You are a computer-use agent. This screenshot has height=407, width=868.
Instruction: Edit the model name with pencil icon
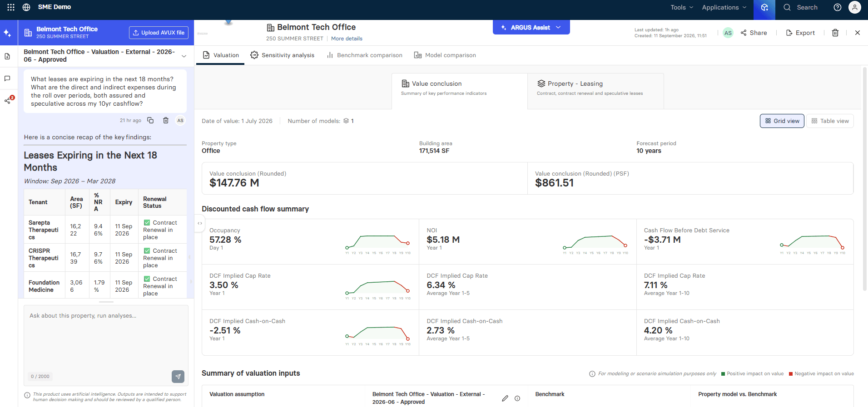(505, 398)
